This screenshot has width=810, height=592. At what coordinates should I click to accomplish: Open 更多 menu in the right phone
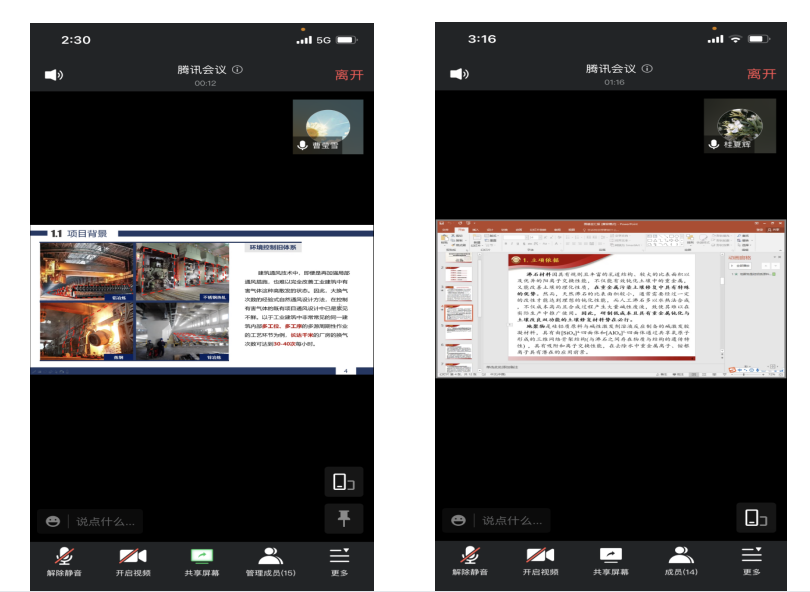(751, 561)
